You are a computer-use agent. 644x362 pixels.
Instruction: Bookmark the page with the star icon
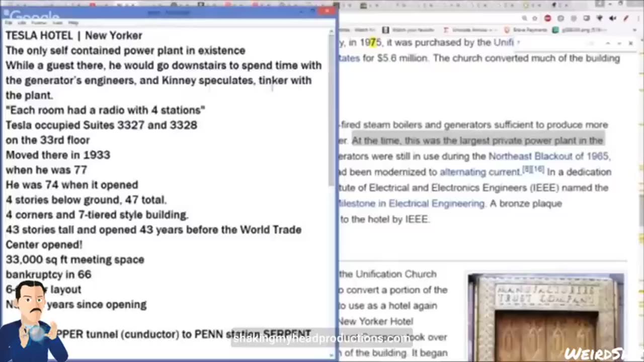click(x=535, y=19)
